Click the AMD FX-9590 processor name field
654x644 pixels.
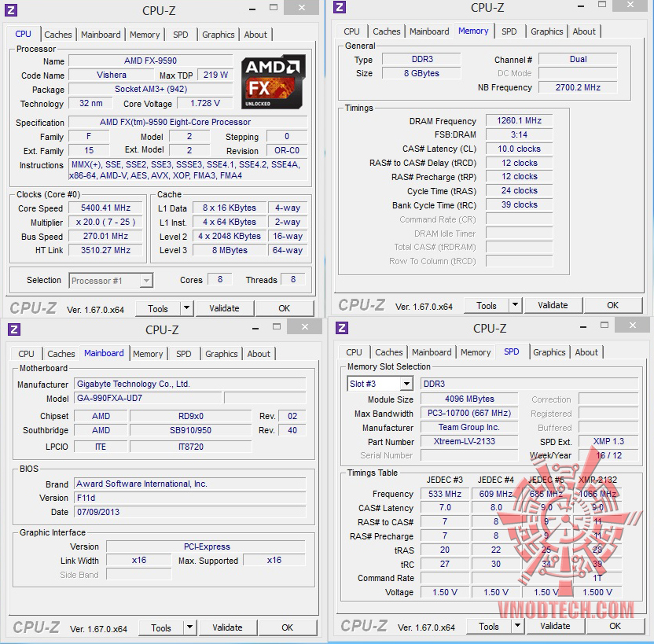pyautogui.click(x=151, y=61)
